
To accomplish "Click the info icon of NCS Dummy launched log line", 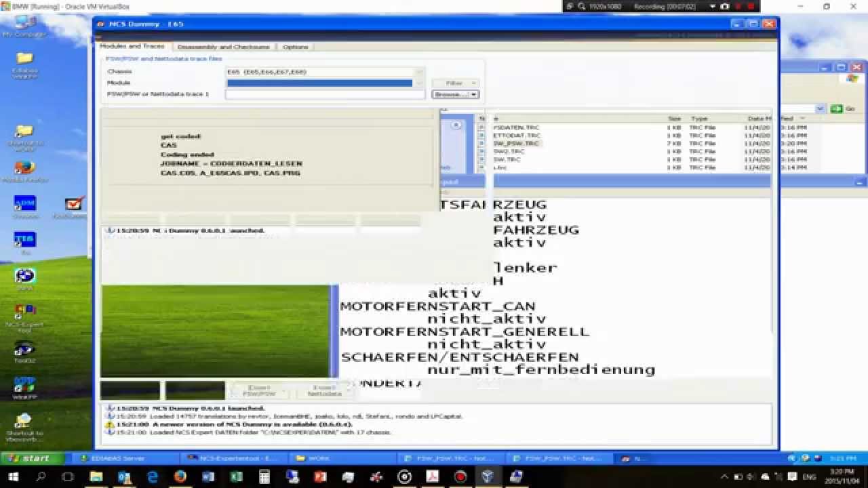I will [109, 409].
